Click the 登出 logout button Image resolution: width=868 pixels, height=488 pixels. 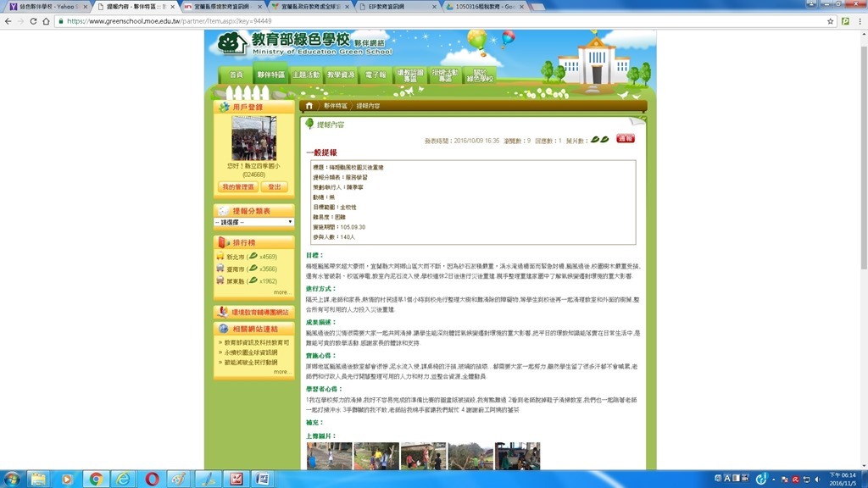(275, 187)
